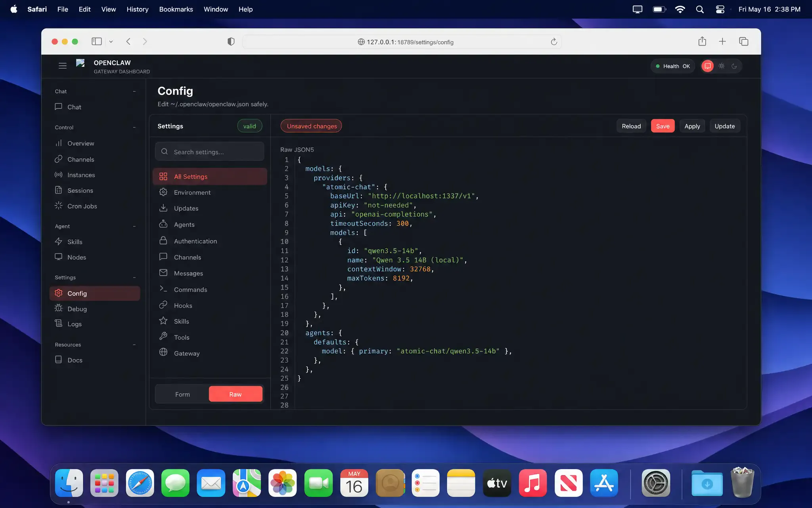Switch to Raw view mode
Image resolution: width=812 pixels, height=508 pixels.
pos(236,394)
